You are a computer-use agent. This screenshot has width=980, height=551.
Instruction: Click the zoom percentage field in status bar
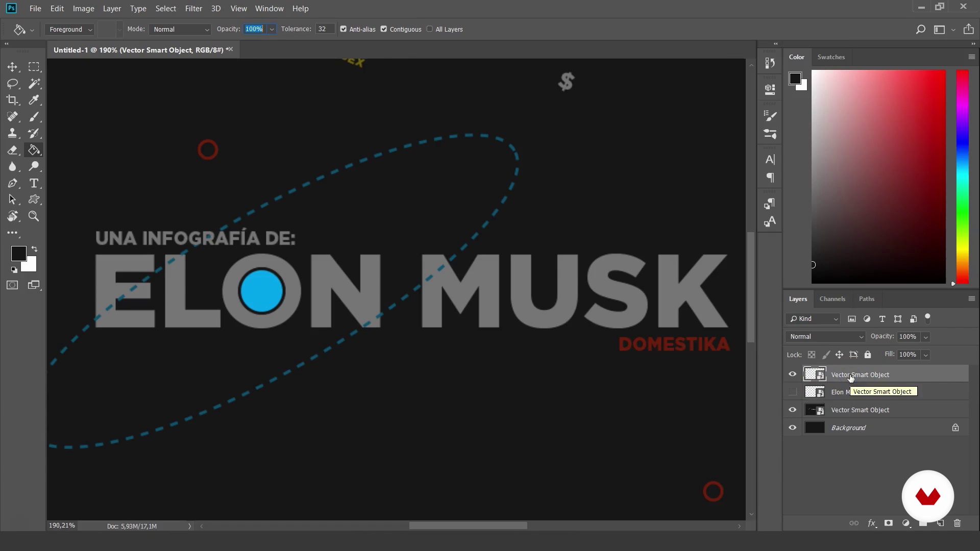[62, 525]
